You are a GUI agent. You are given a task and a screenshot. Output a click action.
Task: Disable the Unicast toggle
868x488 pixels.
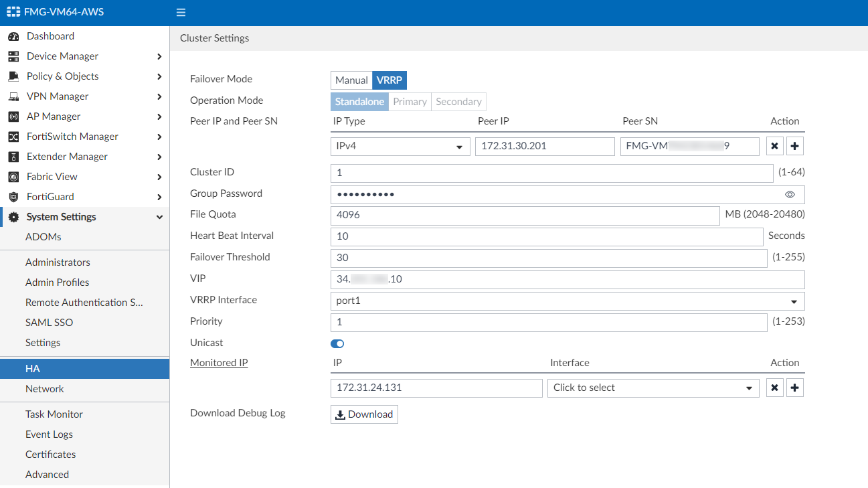click(337, 343)
